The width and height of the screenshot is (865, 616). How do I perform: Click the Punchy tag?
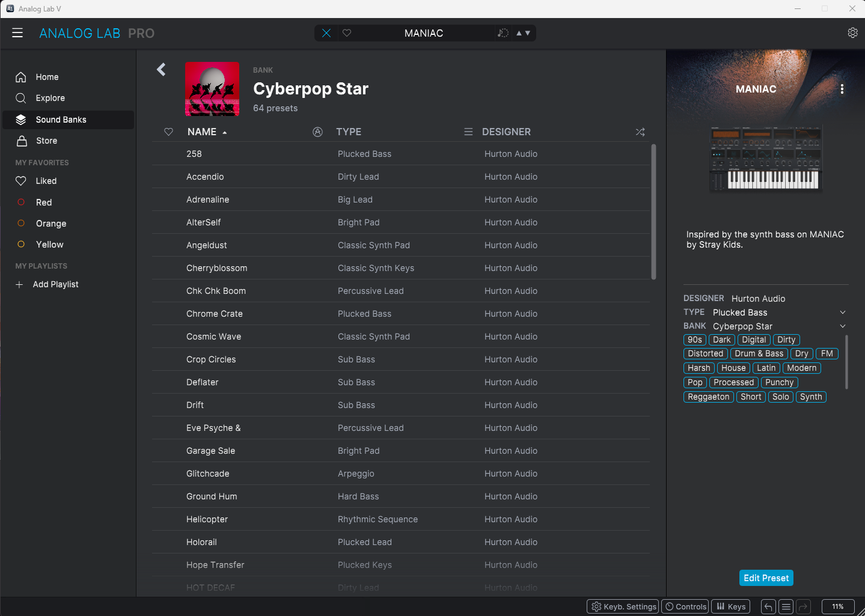click(x=780, y=382)
